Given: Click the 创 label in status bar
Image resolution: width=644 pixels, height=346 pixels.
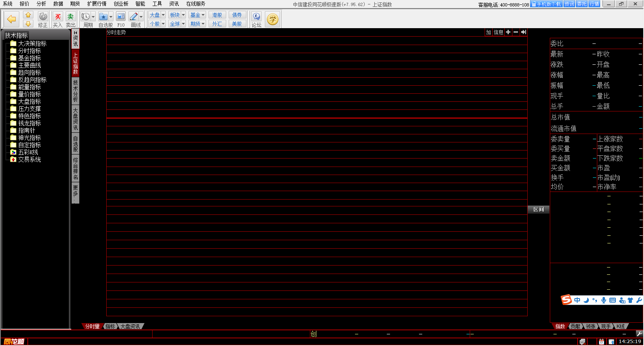Looking at the screenshot, I should tap(314, 334).
